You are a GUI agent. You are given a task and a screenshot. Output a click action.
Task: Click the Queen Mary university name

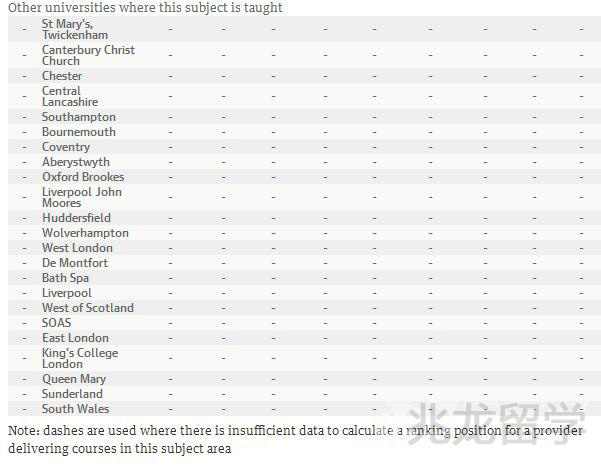tap(73, 379)
